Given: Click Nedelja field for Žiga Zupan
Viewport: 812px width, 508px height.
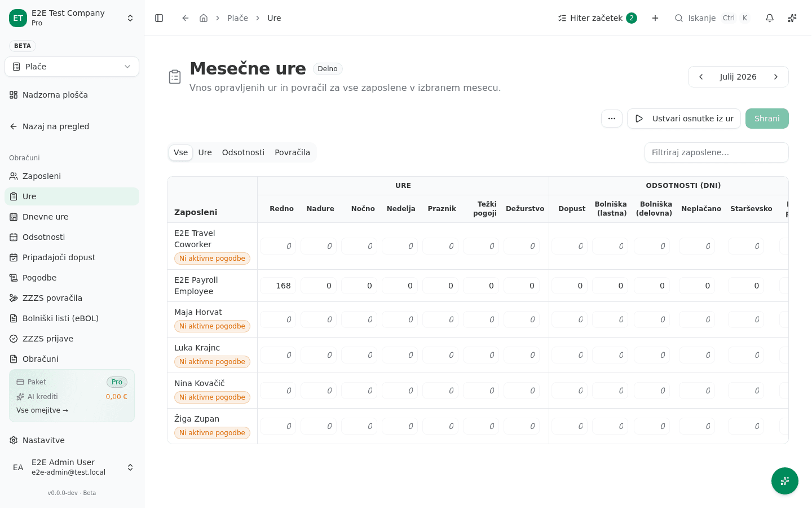Looking at the screenshot, I should point(400,426).
